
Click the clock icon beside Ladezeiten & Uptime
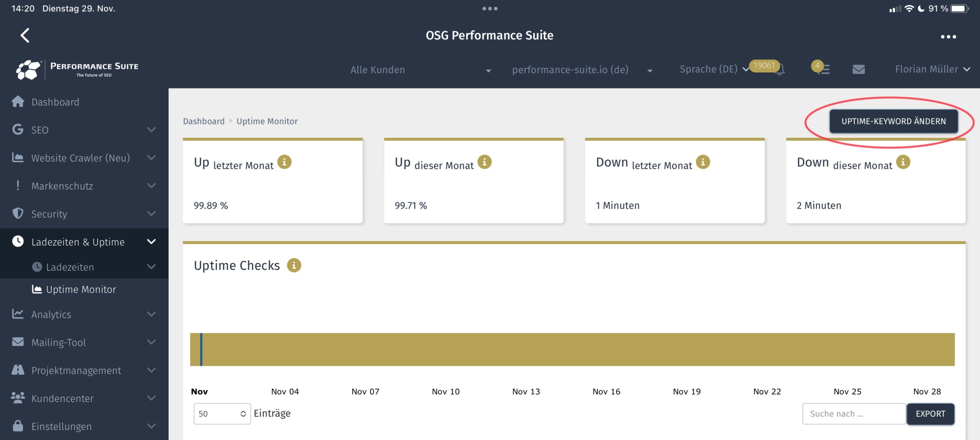[x=18, y=241]
